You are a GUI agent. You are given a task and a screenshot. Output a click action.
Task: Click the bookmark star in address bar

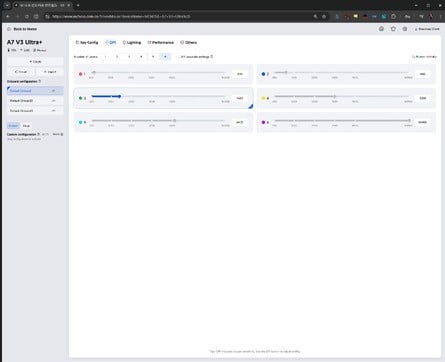324,16
